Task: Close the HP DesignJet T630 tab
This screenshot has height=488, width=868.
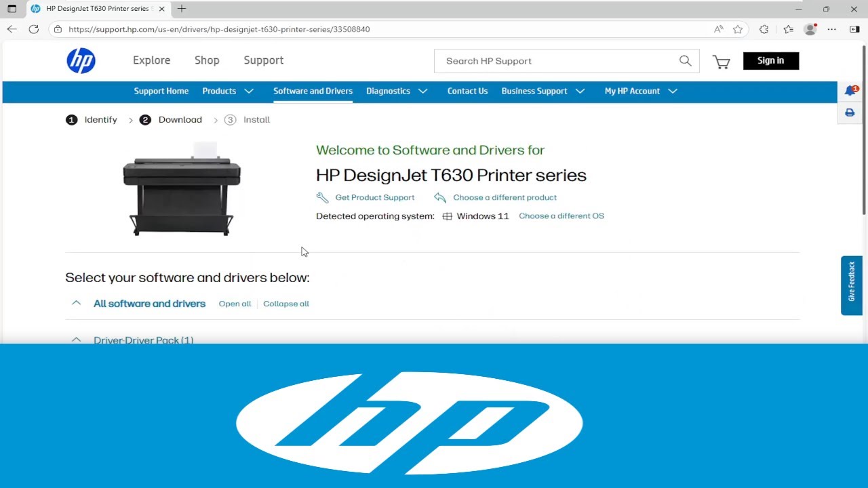Action: coord(161,9)
